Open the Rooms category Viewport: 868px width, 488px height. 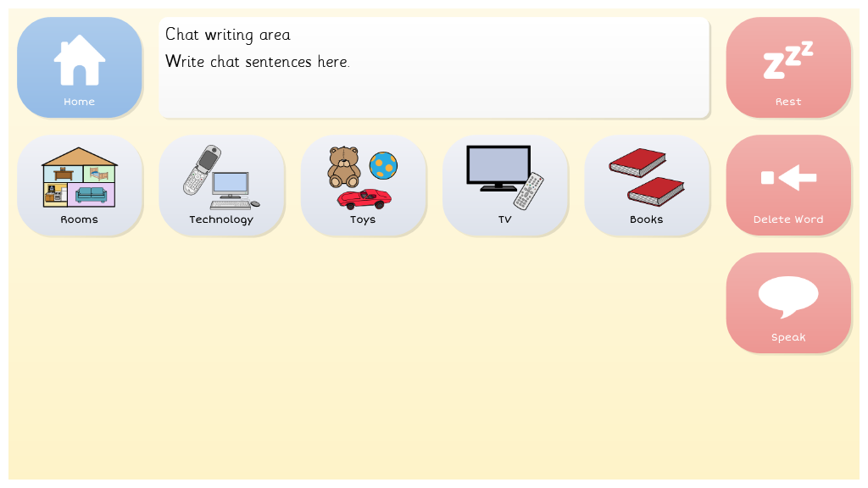79,186
